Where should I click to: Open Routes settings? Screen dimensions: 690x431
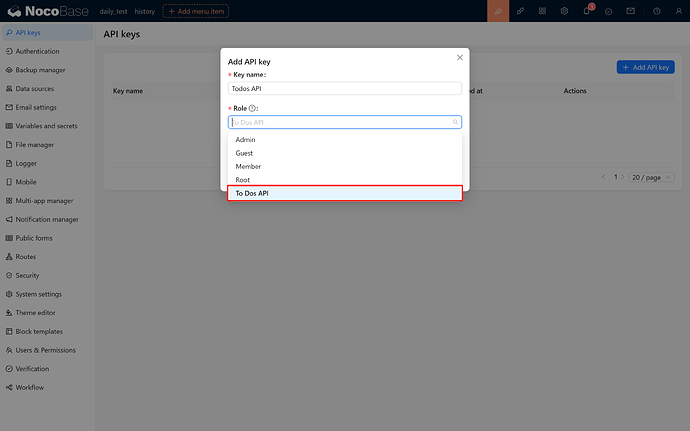[x=48, y=257]
